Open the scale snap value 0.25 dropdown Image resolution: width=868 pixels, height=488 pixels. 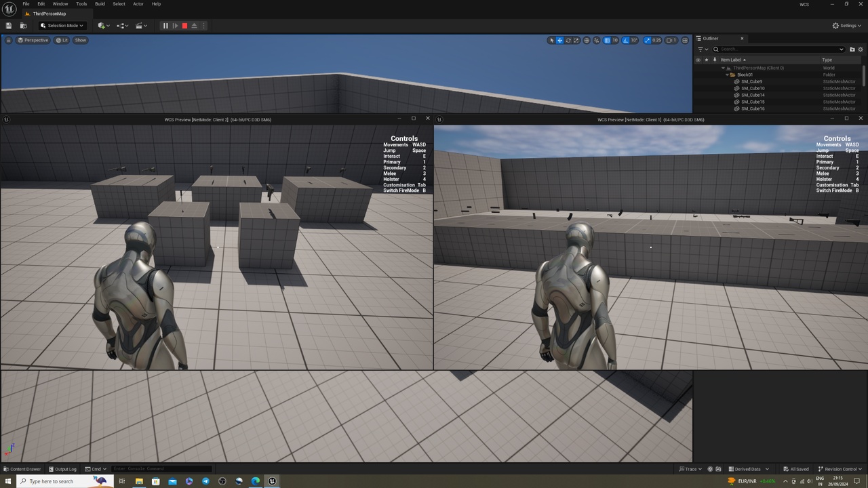tap(656, 40)
